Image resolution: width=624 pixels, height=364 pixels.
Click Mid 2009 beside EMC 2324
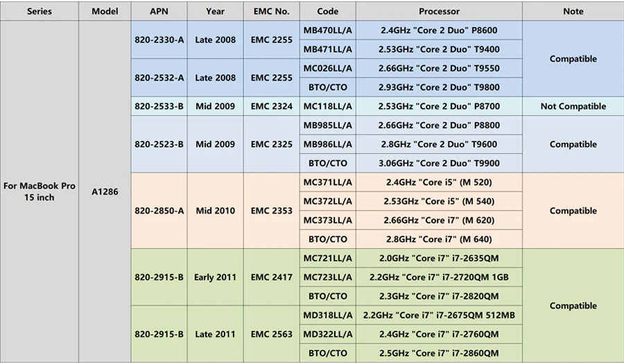(x=216, y=106)
